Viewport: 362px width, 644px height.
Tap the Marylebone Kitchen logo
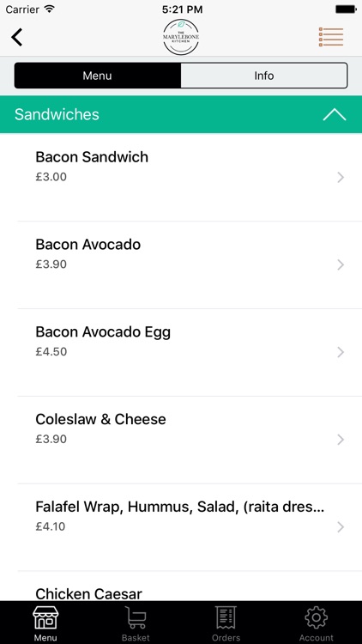(181, 37)
